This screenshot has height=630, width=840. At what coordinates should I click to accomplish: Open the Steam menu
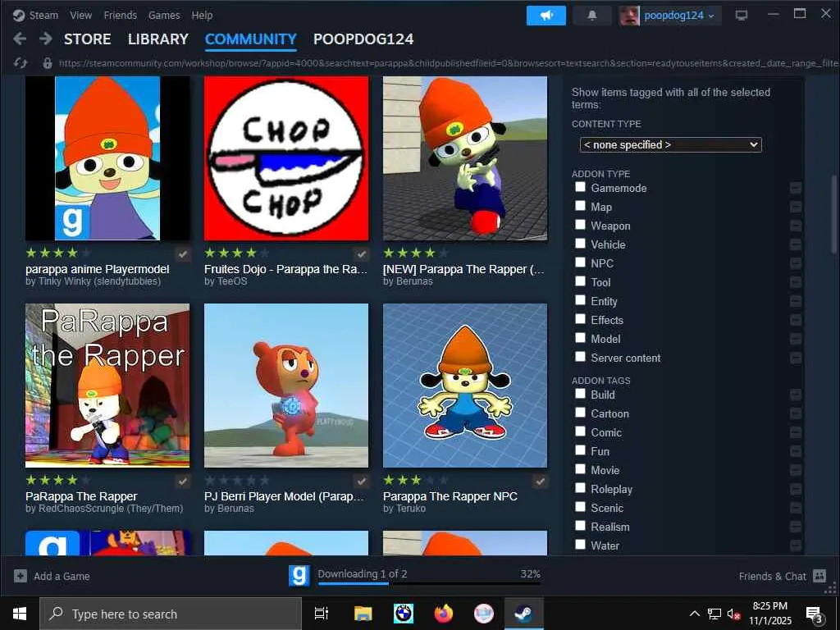click(43, 15)
